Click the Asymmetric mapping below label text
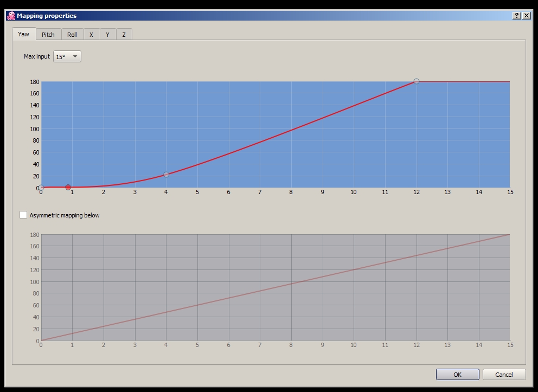The height and width of the screenshot is (392, 538). coord(65,215)
